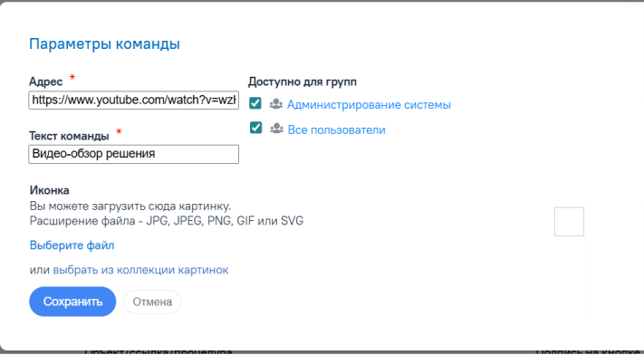Open the Все пользователи group link
This screenshot has height=355, width=644.
point(337,130)
